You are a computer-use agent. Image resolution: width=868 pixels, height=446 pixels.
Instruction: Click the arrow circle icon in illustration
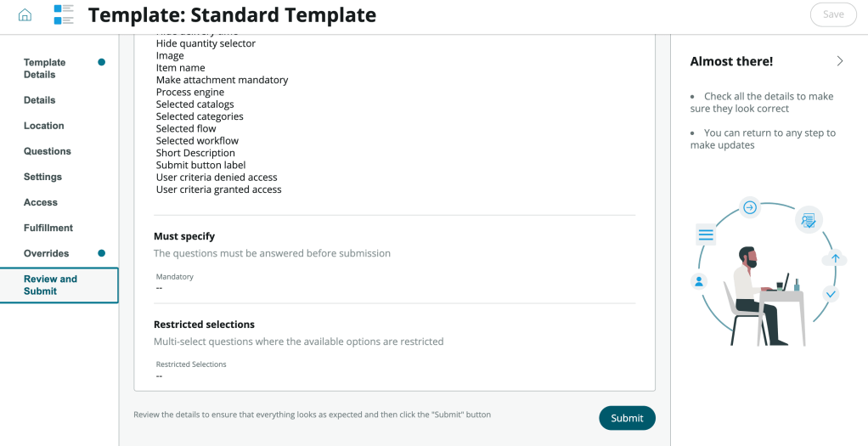[x=750, y=207]
